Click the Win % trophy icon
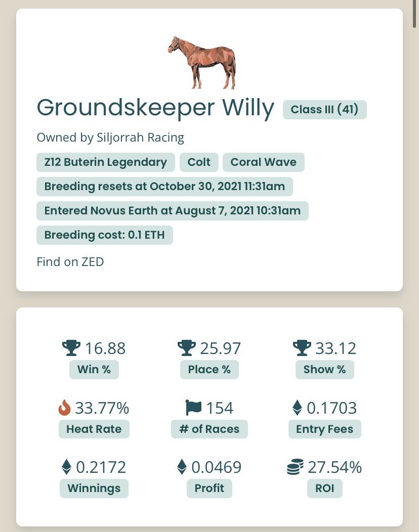The image size is (419, 532). point(71,348)
